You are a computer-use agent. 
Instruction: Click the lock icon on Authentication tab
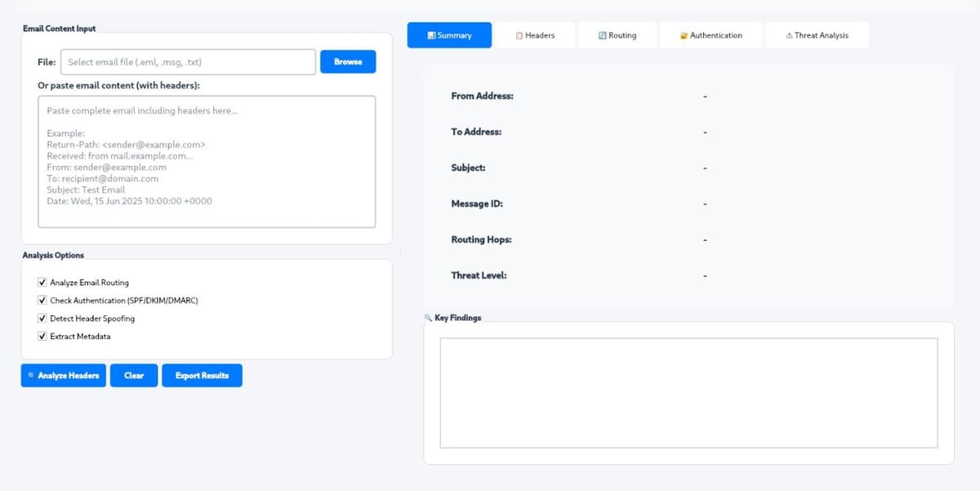[684, 36]
